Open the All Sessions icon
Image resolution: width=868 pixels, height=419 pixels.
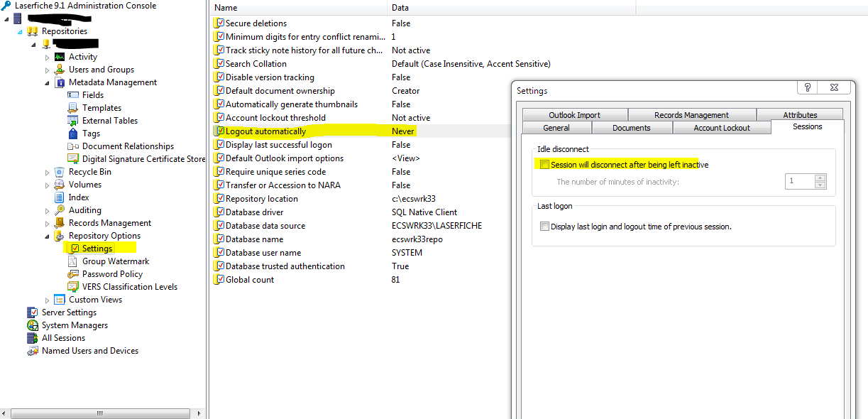coord(33,338)
